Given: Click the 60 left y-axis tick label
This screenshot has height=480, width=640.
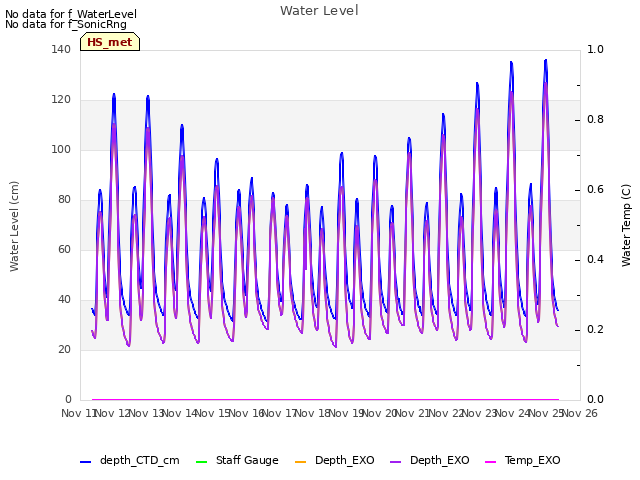Looking at the screenshot, I should click(x=64, y=249).
